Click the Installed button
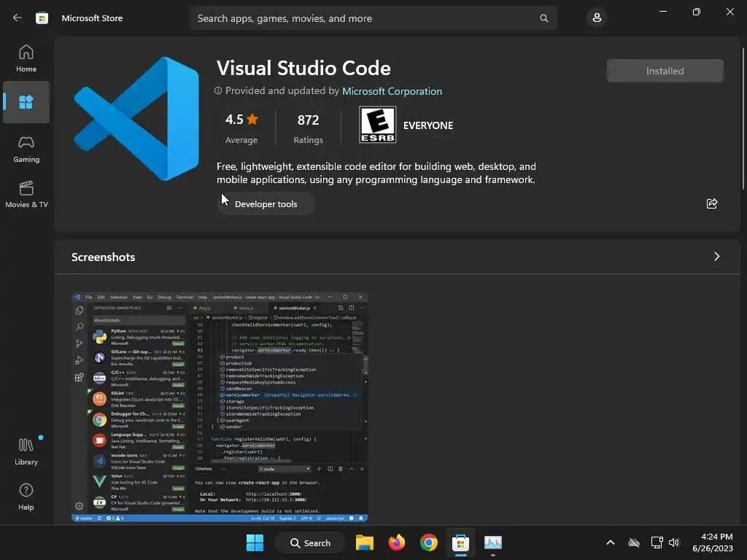Screen dimensions: 747x560 click(x=665, y=71)
